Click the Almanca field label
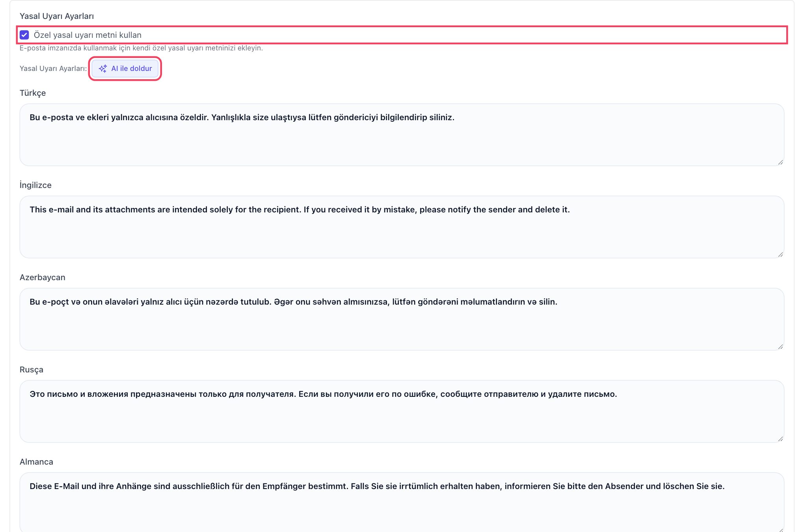Image resolution: width=804 pixels, height=532 pixels. (36, 462)
